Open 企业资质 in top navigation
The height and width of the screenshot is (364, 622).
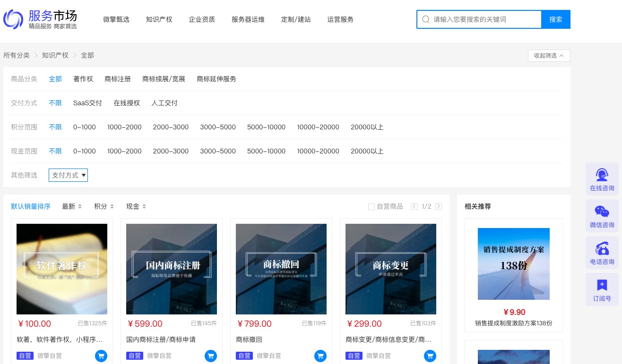(x=202, y=19)
